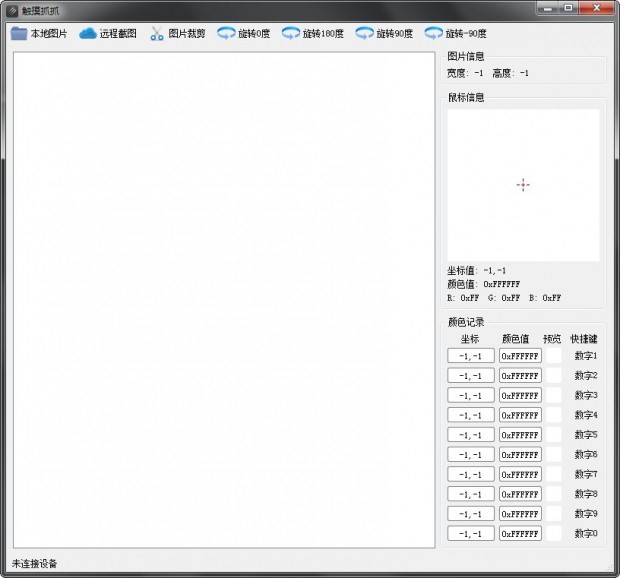Viewport: 620px width, 578px height.
Task: Click the preview swatch for 数字0
Action: tap(554, 534)
